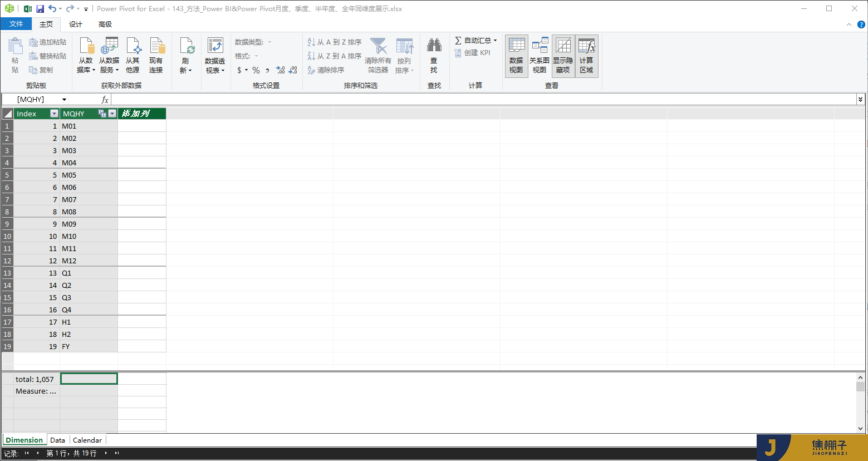The width and height of the screenshot is (868, 461).
Task: Apply thousands separator format
Action: (x=268, y=70)
